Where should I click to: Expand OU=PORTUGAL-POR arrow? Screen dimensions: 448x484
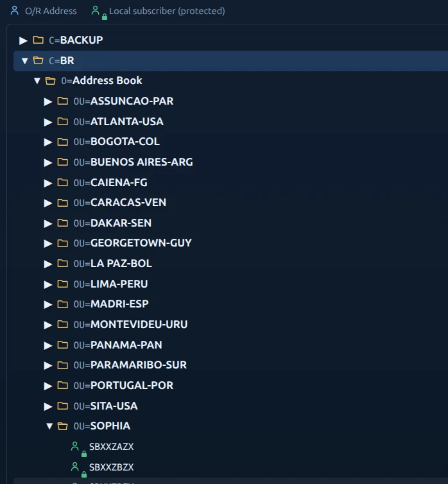pos(48,386)
